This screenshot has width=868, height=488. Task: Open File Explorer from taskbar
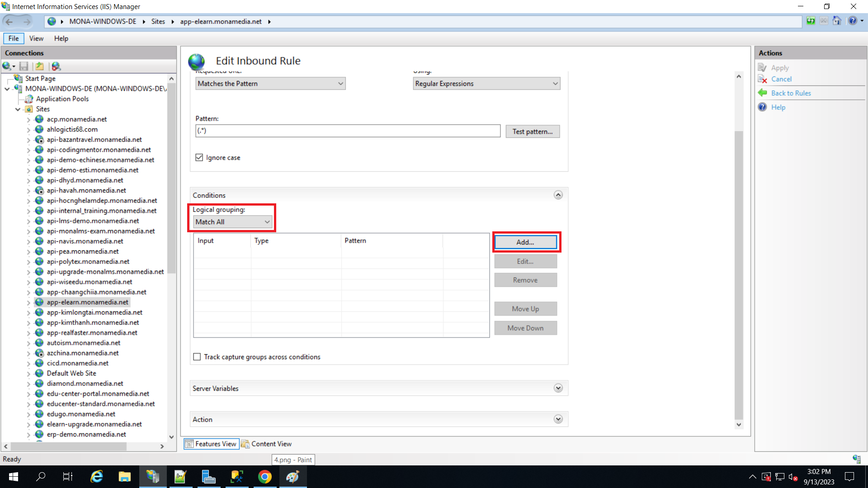(x=124, y=477)
